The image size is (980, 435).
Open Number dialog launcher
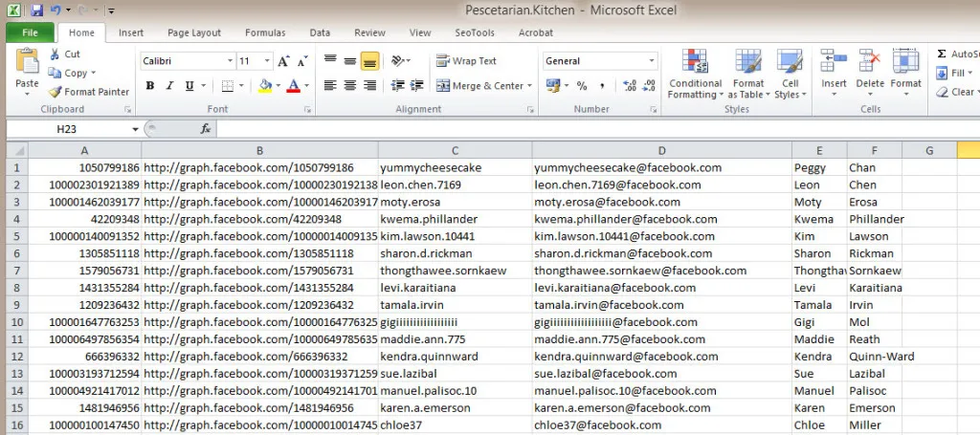click(x=653, y=109)
